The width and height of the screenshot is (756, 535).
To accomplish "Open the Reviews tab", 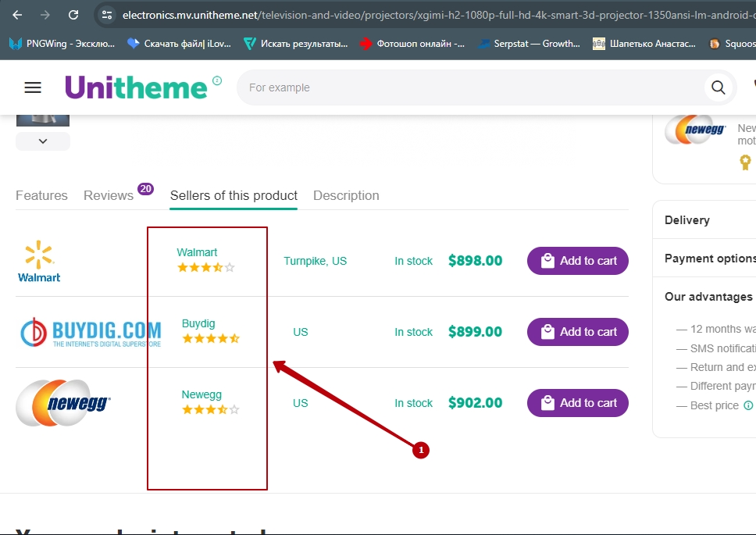I will [109, 195].
